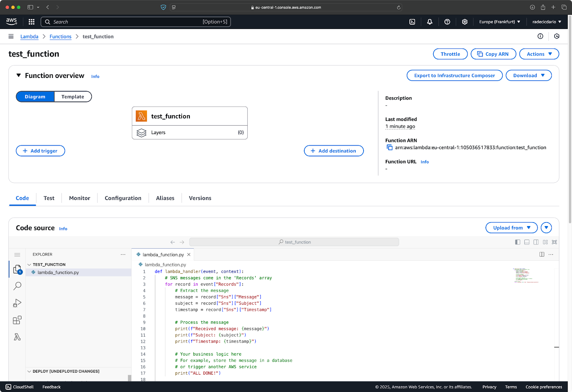
Task: Open CloudShell from top navigation bar
Action: coord(412,22)
